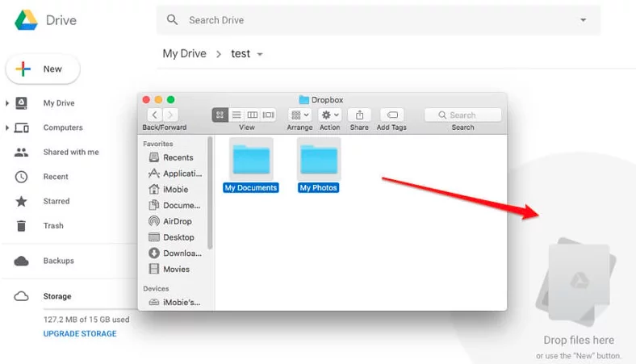Click the Finder sidebar scrollbar
The image size is (636, 364).
tap(210, 193)
